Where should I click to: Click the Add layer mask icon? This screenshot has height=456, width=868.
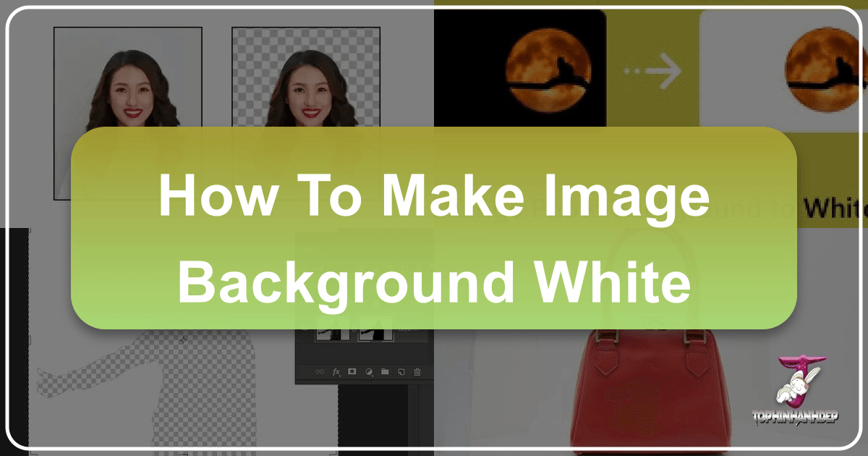pos(352,371)
